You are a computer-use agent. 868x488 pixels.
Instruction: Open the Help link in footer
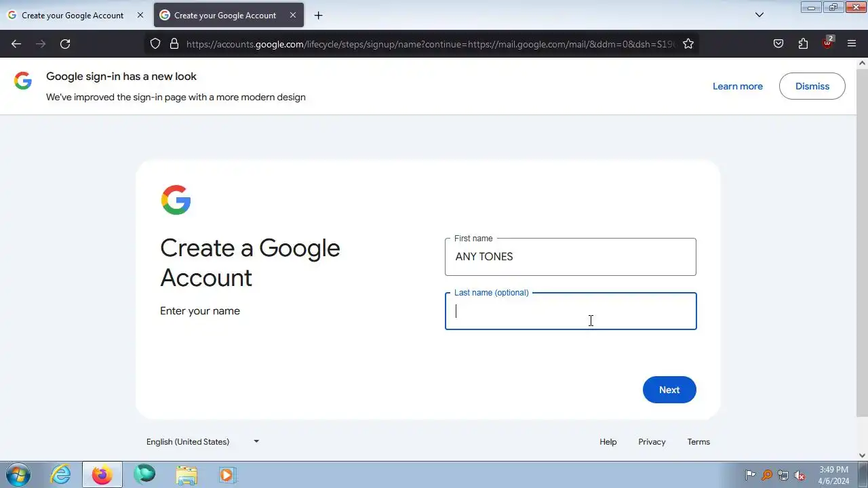click(x=608, y=442)
